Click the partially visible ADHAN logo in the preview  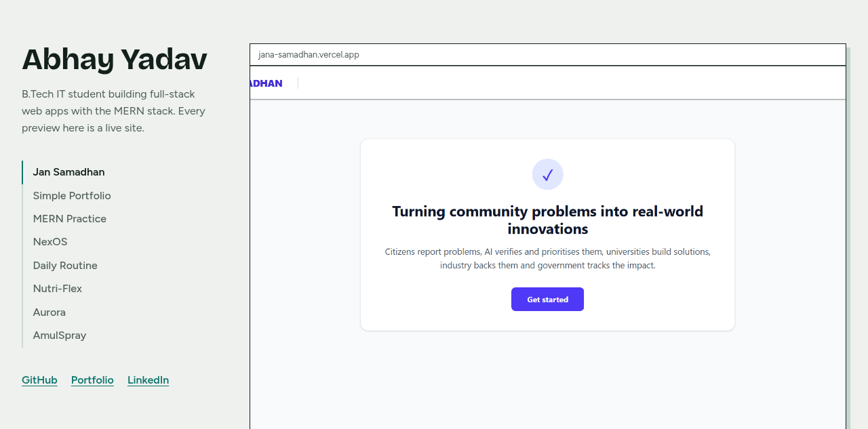click(x=266, y=83)
